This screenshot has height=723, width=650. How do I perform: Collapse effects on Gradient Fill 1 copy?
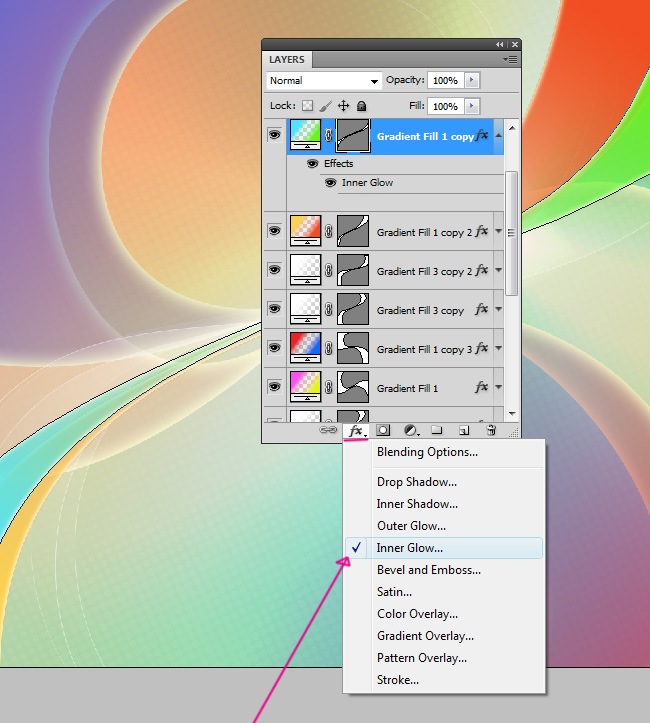(499, 135)
